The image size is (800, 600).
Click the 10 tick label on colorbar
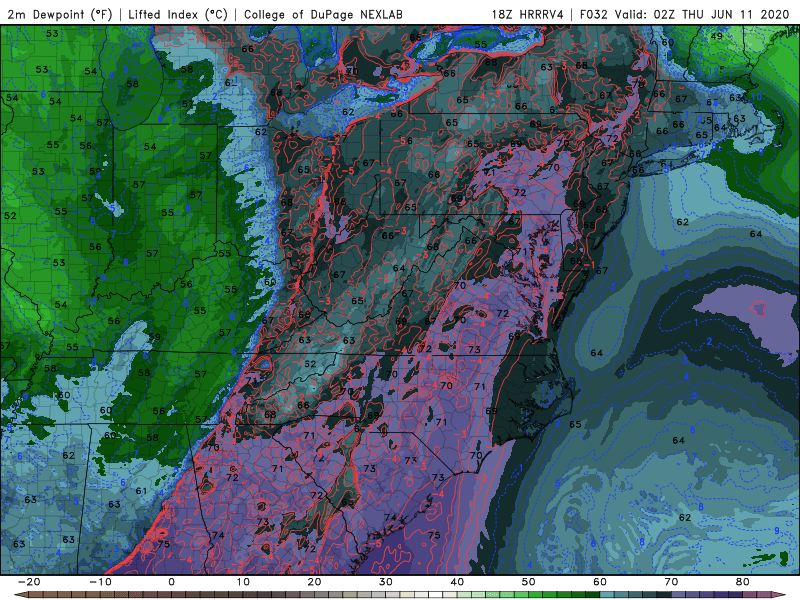pyautogui.click(x=243, y=582)
